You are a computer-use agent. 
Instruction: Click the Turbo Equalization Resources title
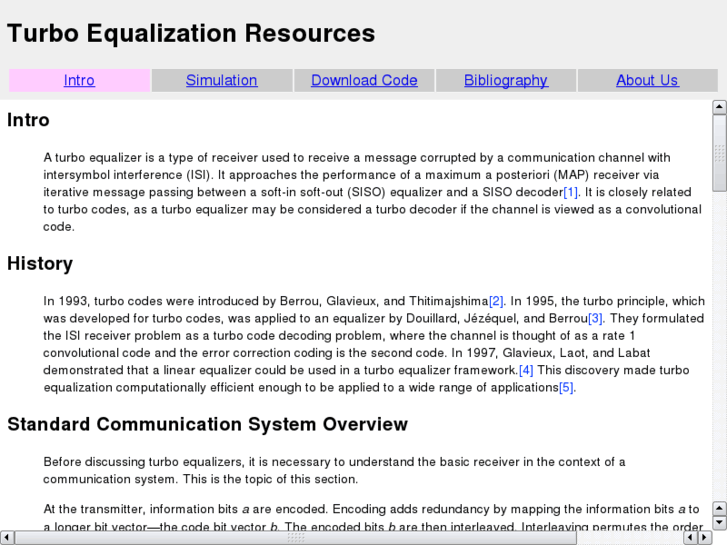191,33
